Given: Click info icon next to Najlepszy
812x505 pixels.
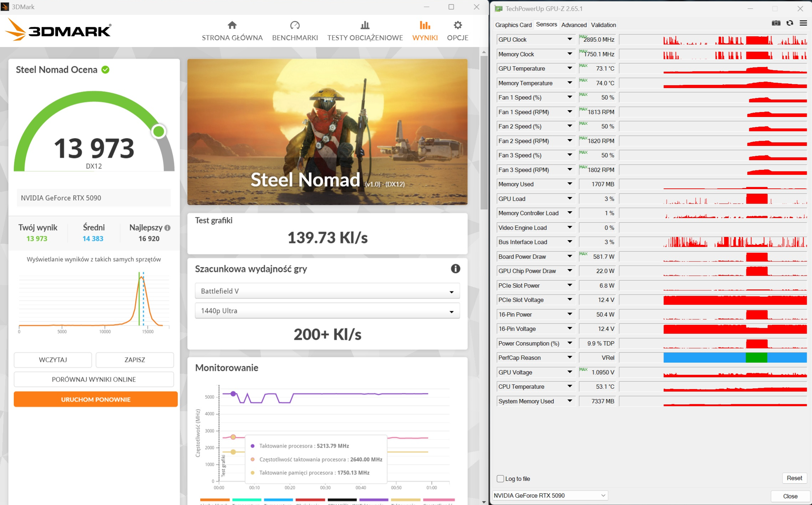Looking at the screenshot, I should click(x=167, y=228).
